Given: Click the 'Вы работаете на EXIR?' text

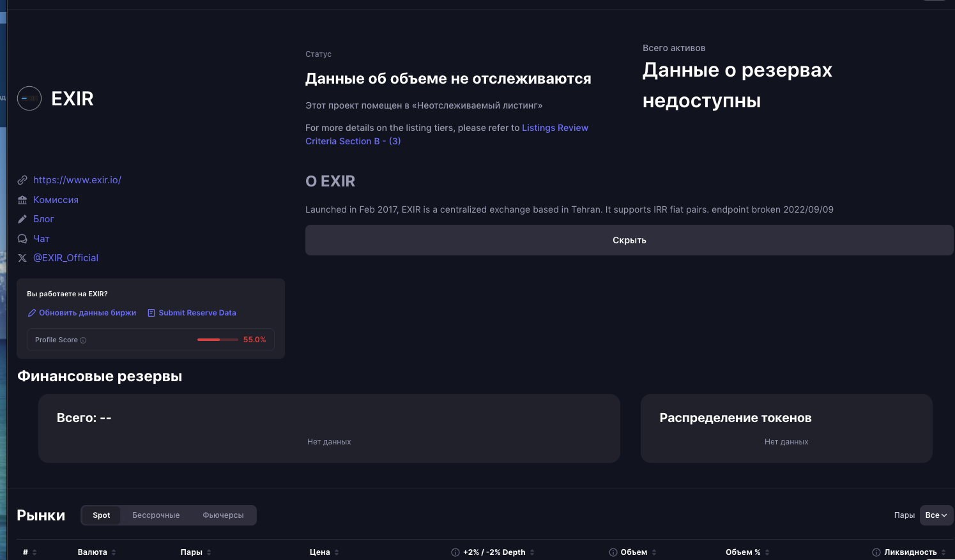Looking at the screenshot, I should click(x=67, y=294).
